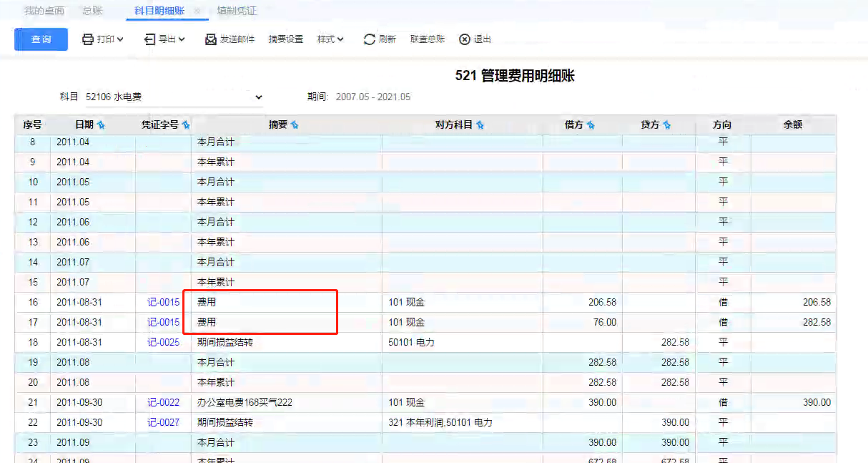Viewport: 868px width, 463px height.
Task: Expand the 样式 dropdown arrow
Action: 340,39
